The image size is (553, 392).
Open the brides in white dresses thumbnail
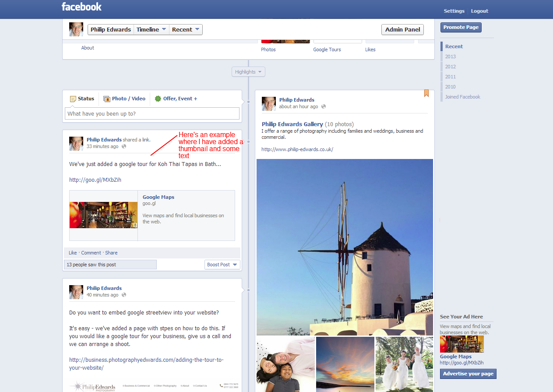click(404, 364)
